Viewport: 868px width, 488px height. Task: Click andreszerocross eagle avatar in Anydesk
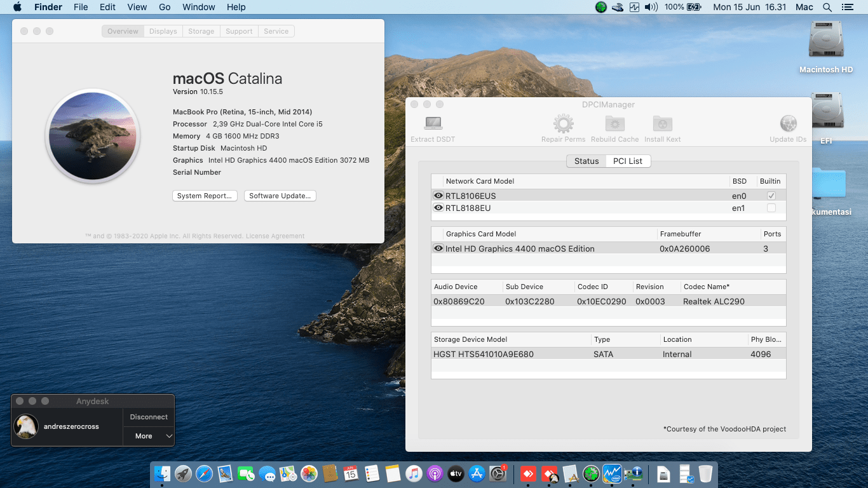[27, 426]
